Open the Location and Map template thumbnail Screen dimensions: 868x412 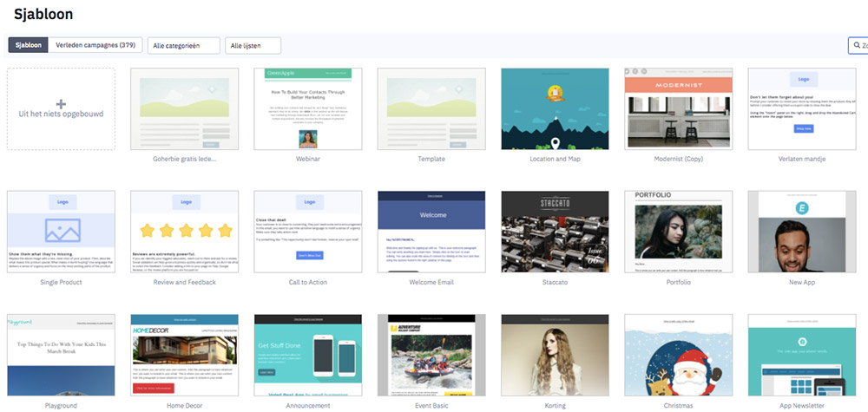(556, 109)
